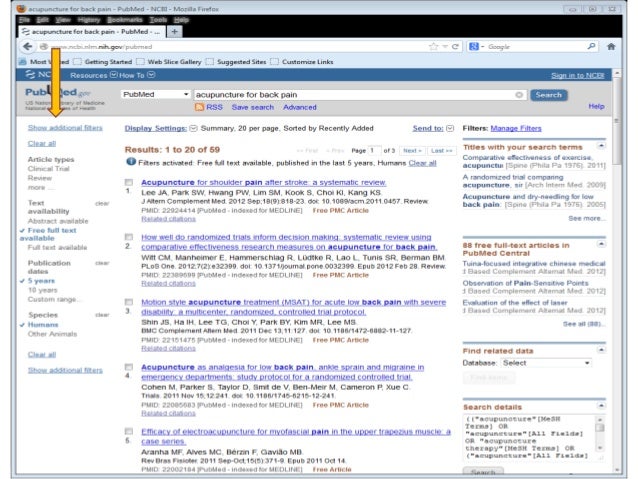Open the Find related data Database dropdown
The height and width of the screenshot is (479, 638).
[x=546, y=363]
